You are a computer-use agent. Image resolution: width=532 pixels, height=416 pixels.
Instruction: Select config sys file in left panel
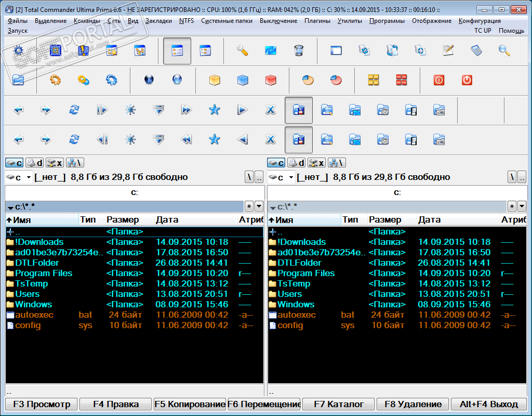[x=135, y=326]
